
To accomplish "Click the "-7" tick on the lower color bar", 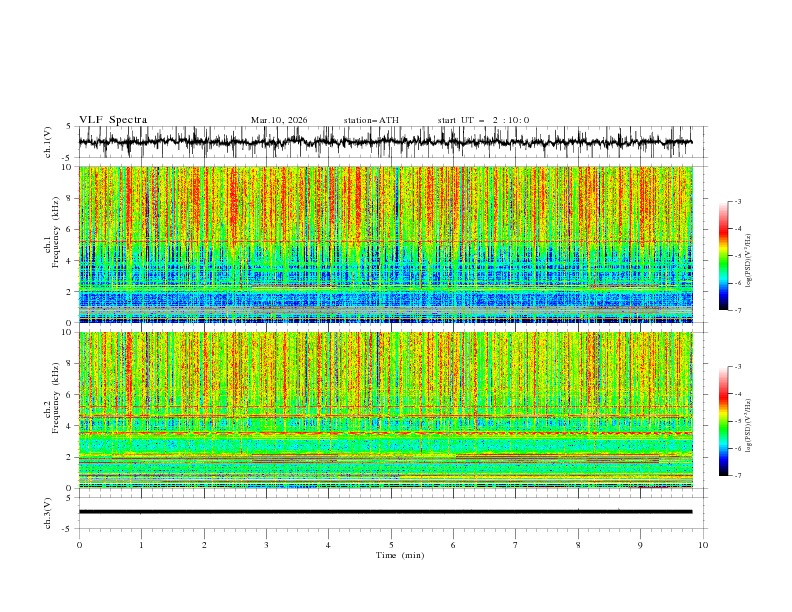I will (737, 476).
